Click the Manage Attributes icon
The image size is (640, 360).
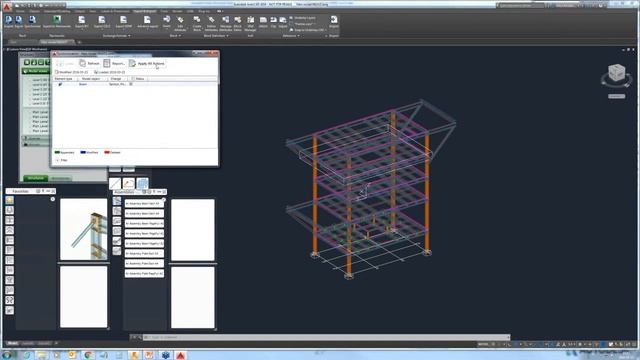(x=226, y=23)
